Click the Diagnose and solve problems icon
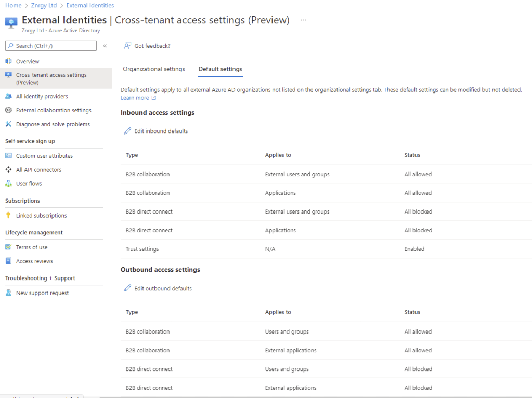This screenshot has width=532, height=398. pos(8,124)
